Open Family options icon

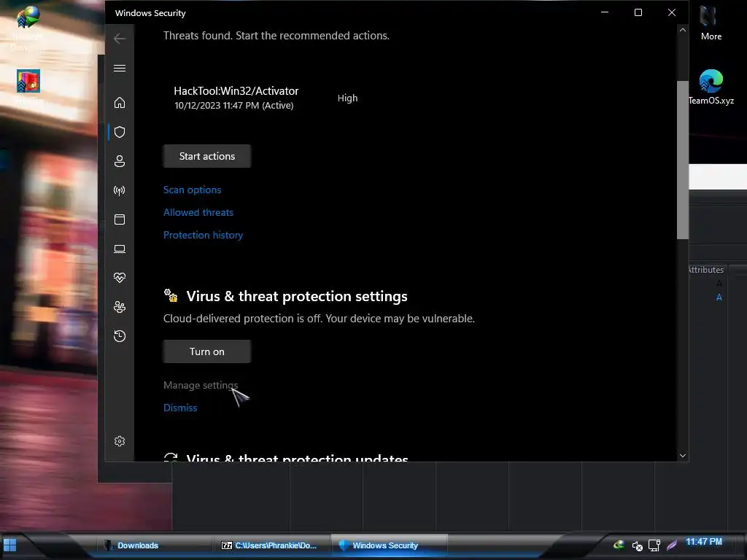click(120, 307)
